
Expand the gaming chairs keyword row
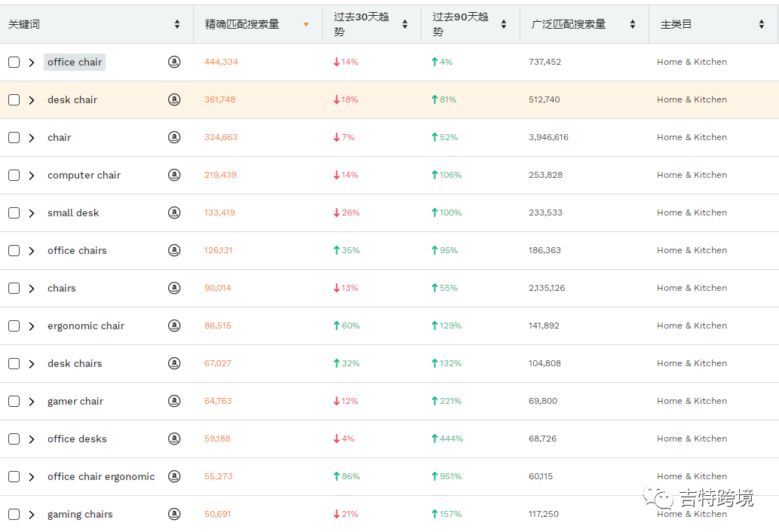point(32,514)
